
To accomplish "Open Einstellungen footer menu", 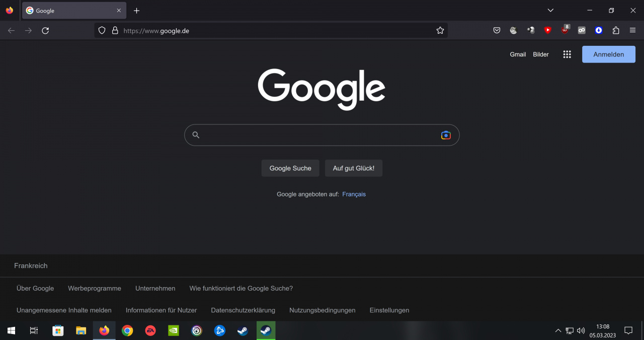I will (x=389, y=310).
